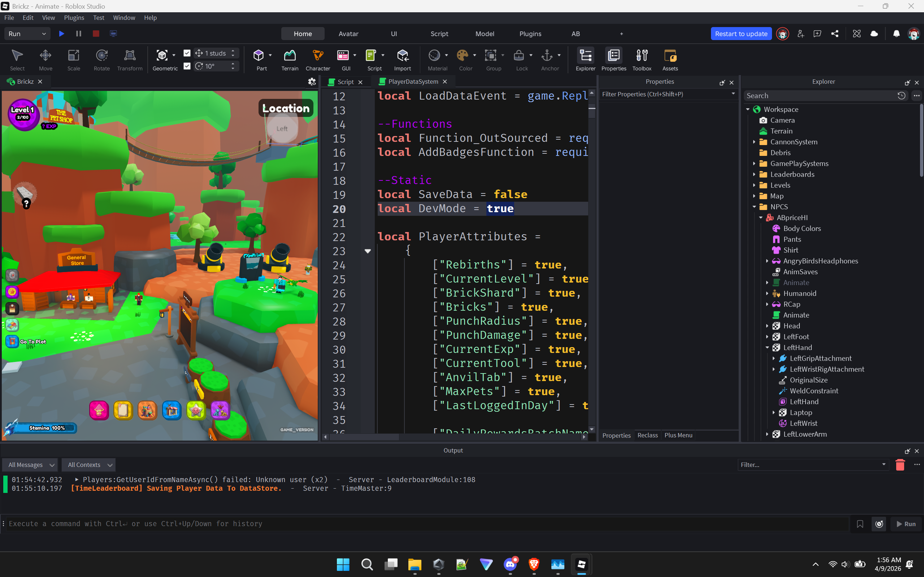Click the Explorer Search field
This screenshot has height=577, width=924.
(819, 96)
